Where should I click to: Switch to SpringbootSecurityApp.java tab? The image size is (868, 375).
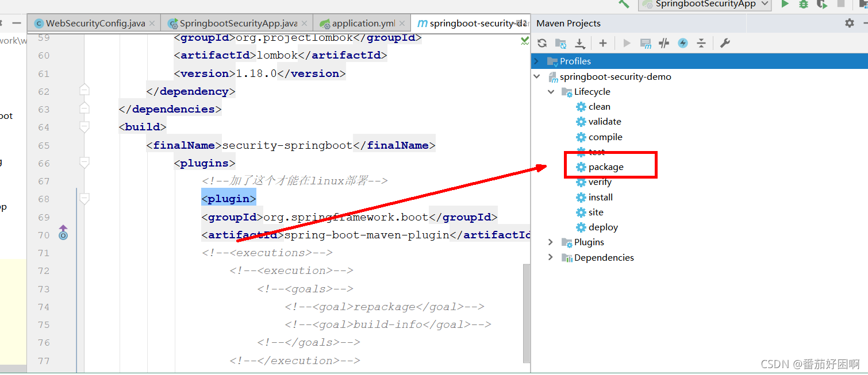237,24
